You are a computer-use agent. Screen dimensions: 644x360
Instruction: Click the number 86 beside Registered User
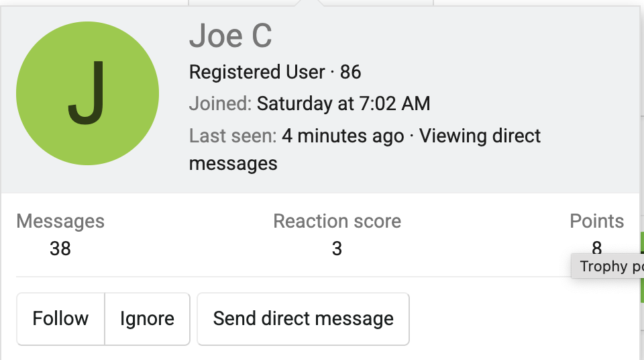click(350, 72)
